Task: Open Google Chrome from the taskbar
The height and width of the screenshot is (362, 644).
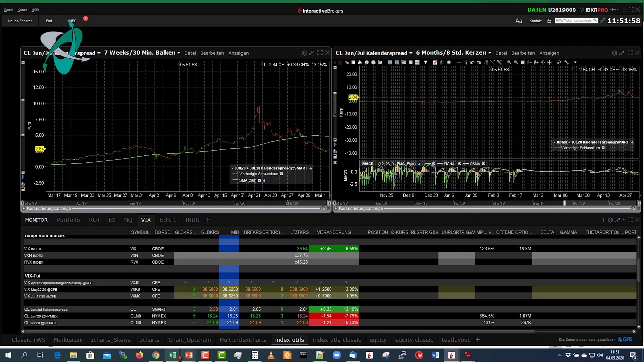Action: point(156,355)
